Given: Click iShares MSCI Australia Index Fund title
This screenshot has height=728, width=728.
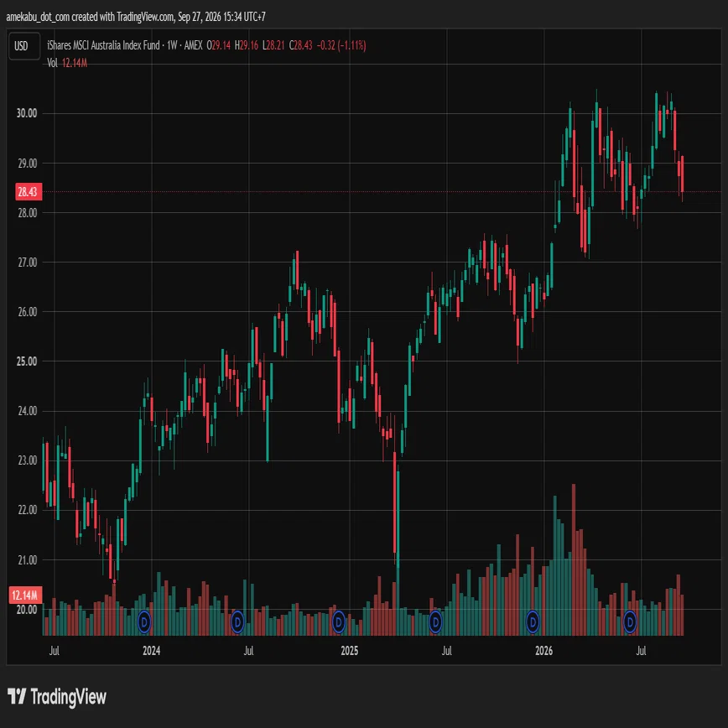Looking at the screenshot, I should [x=103, y=45].
